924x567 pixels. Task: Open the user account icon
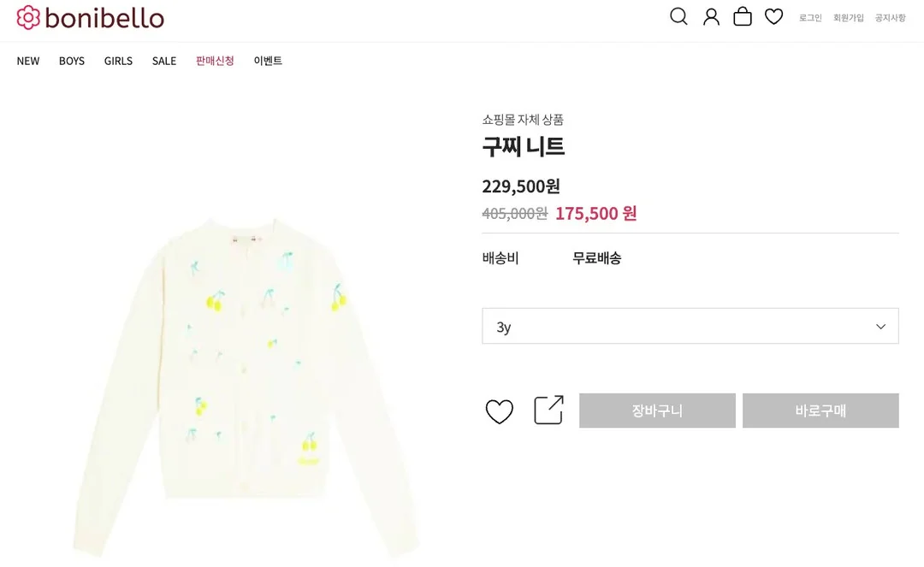(x=711, y=16)
